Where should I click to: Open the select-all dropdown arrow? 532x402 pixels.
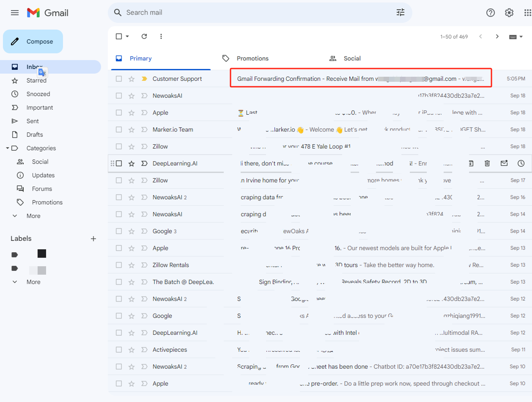[x=127, y=37]
